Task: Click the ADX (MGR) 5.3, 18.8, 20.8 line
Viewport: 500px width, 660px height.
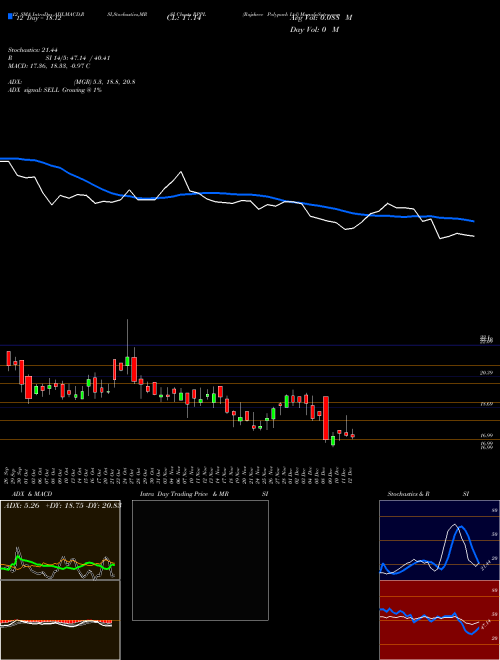Action: coord(72,82)
